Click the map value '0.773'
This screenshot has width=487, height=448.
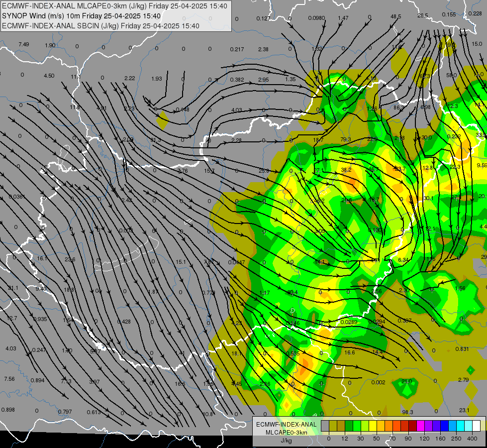click(x=209, y=293)
